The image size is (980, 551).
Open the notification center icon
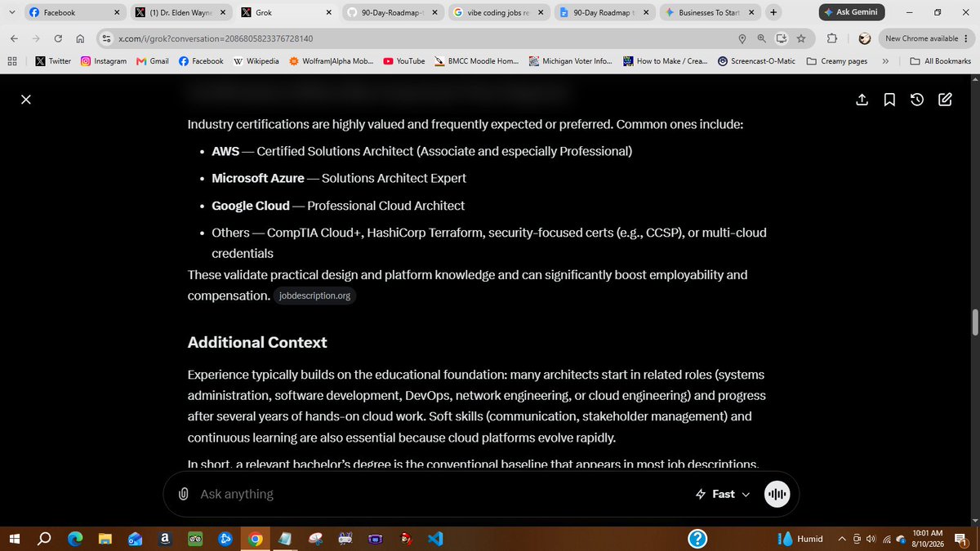[961, 539]
